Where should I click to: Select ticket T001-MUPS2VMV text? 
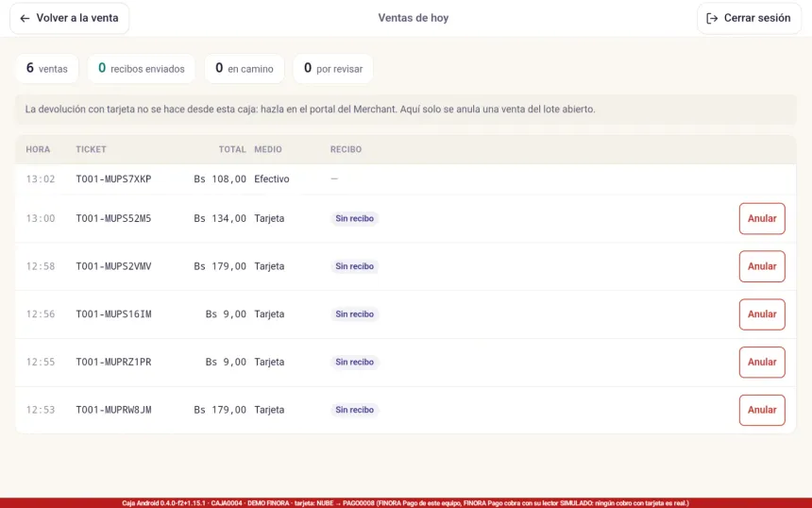click(113, 266)
